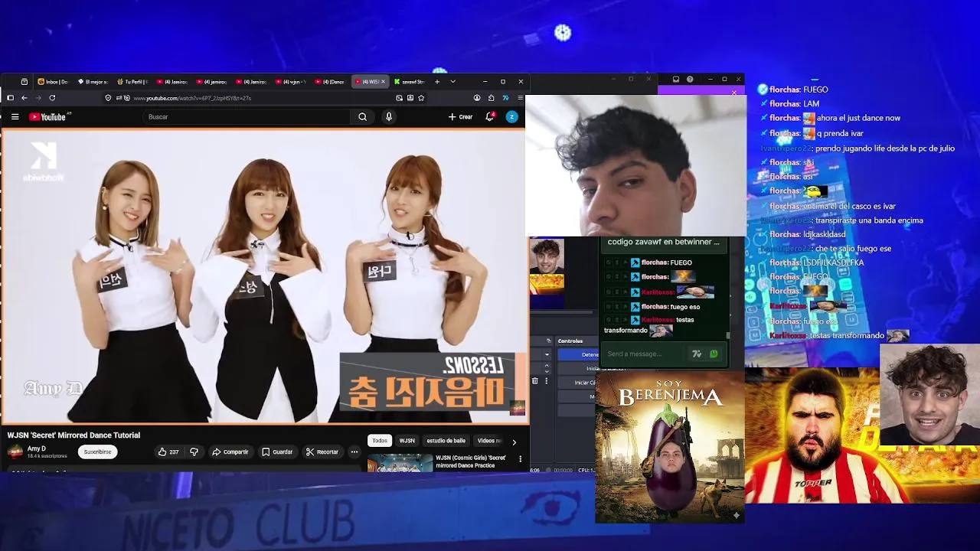Viewport: 980px width, 551px height.
Task: Send the chat message with green button
Action: (x=714, y=354)
